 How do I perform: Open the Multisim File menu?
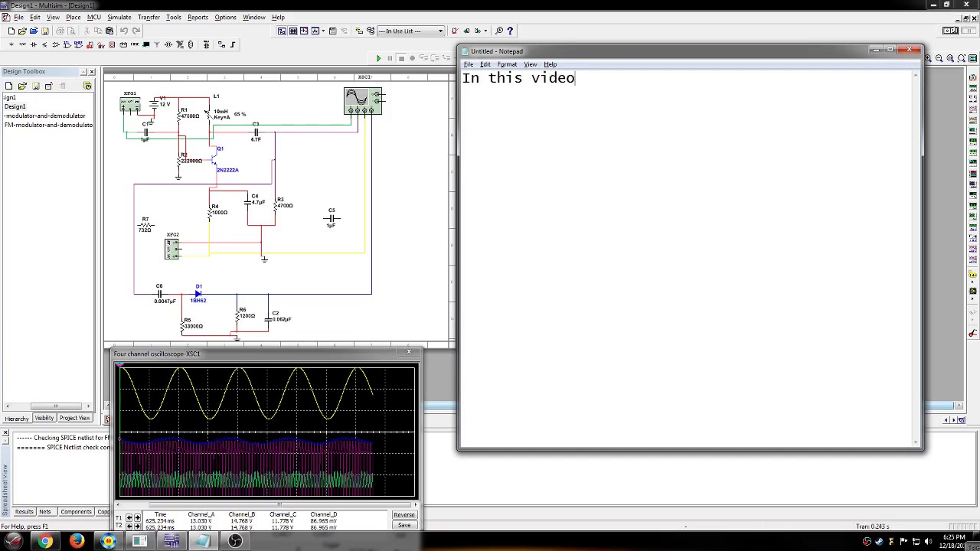click(18, 17)
